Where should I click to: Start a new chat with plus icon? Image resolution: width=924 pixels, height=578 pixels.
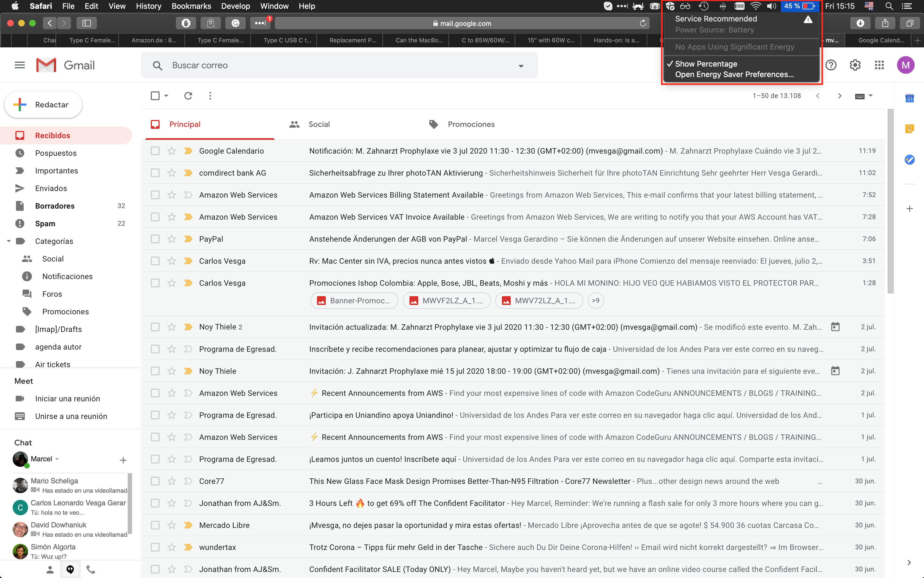click(x=123, y=460)
